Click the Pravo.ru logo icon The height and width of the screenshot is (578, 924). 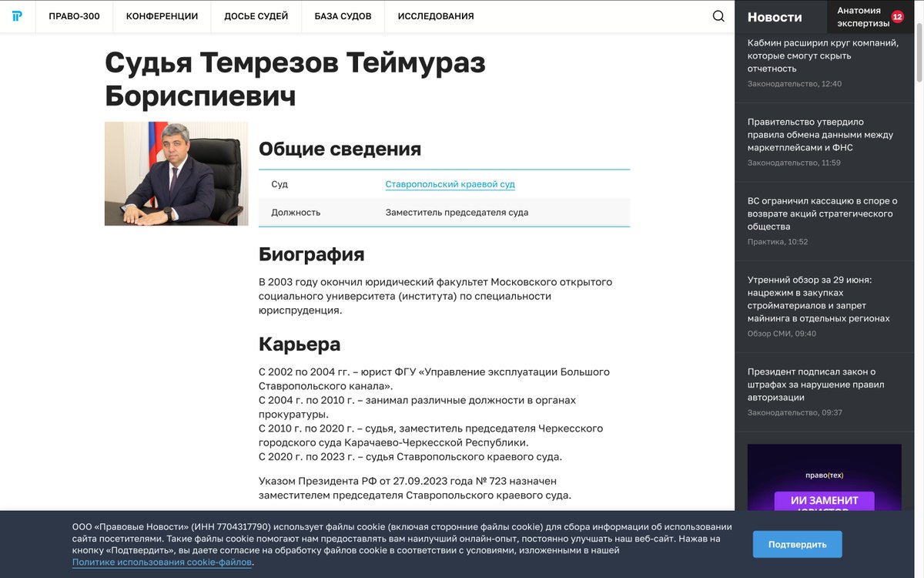[x=17, y=16]
